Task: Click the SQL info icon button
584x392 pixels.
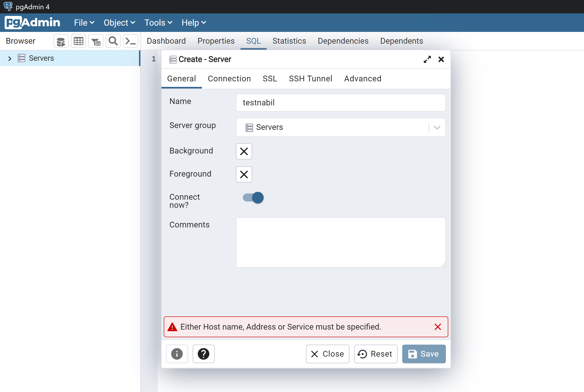Action: click(177, 354)
